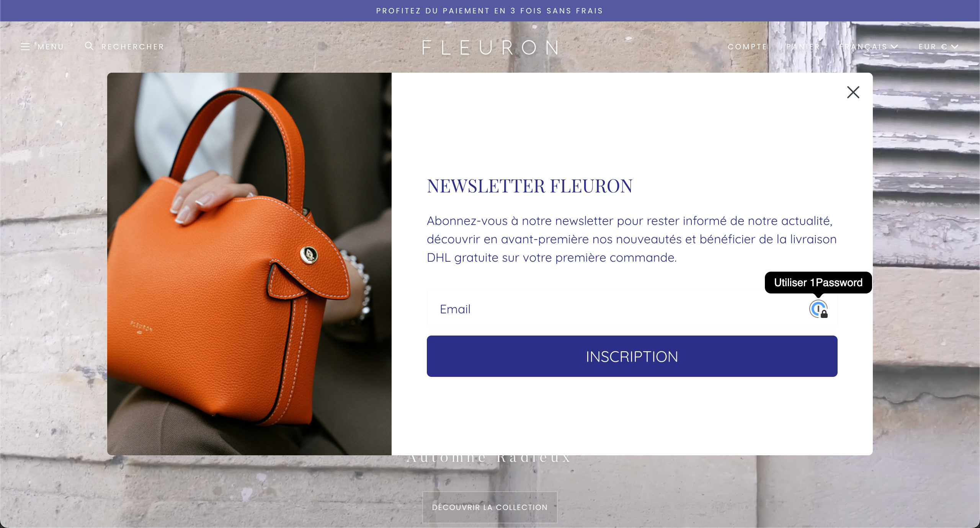
Task: Click the magnifying glass search icon
Action: pyautogui.click(x=89, y=46)
